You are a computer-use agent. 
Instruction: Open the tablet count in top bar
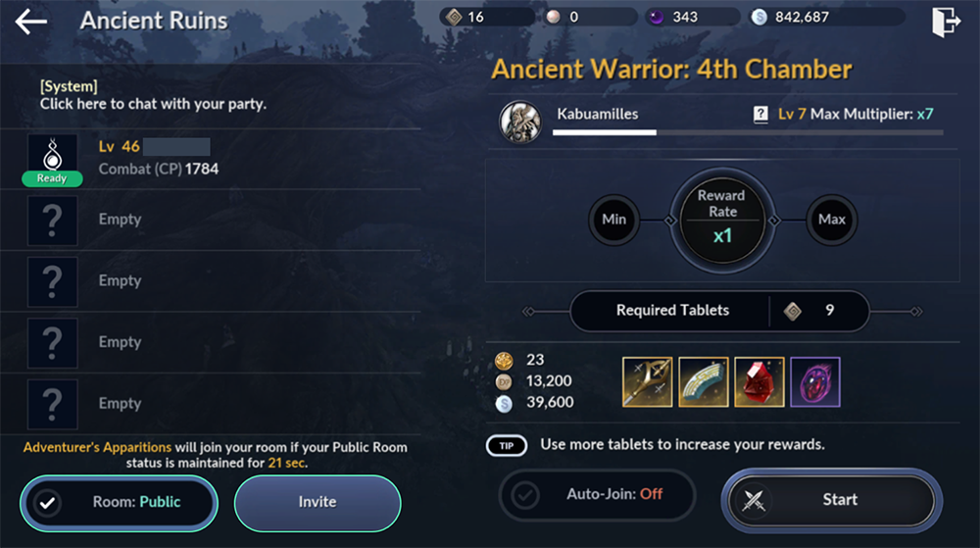point(486,17)
